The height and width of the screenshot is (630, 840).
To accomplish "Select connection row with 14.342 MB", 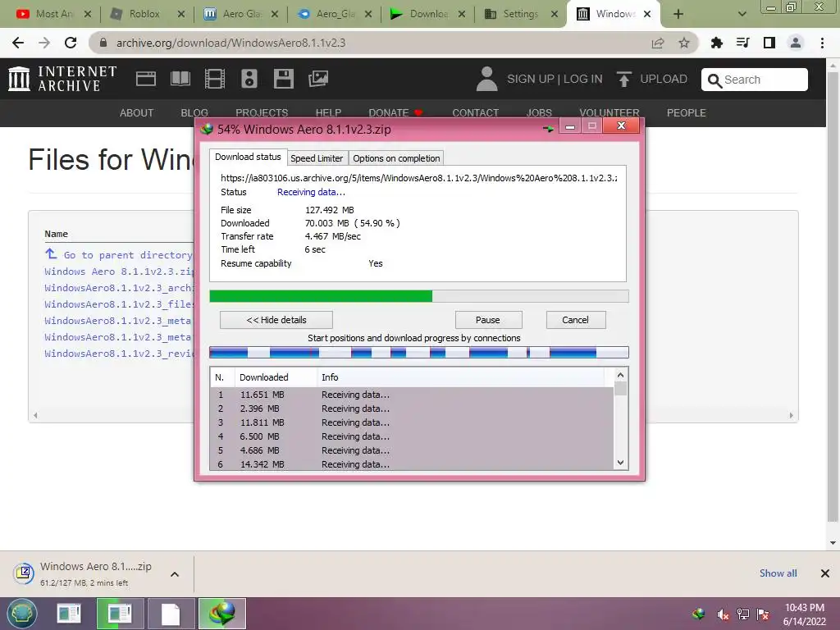I will point(412,464).
